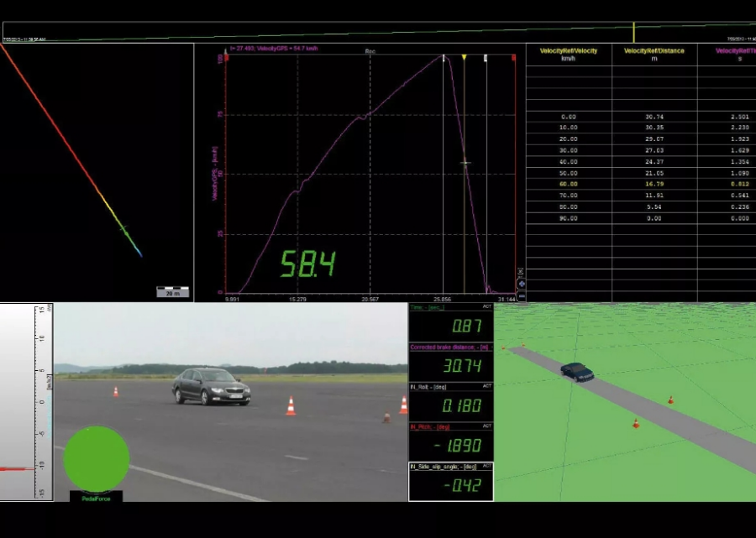Image resolution: width=756 pixels, height=538 pixels.
Task: Click the red level indicator on vertical bar
Action: (x=18, y=468)
